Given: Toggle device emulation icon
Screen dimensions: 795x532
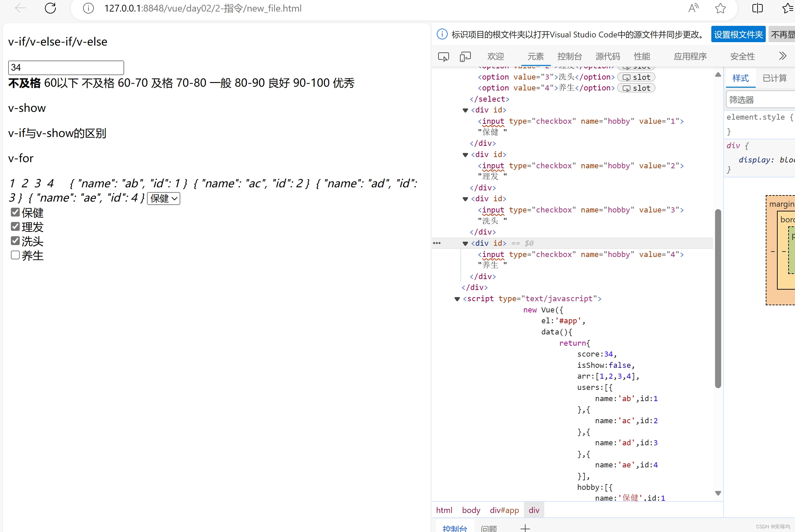Looking at the screenshot, I should (465, 56).
